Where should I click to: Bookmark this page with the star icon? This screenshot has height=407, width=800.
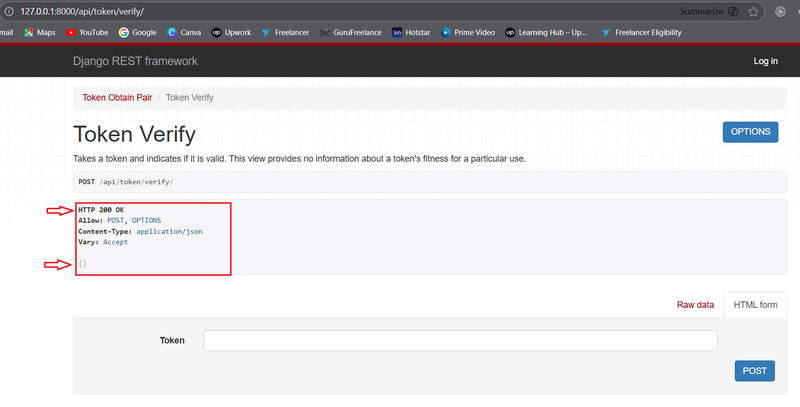point(753,11)
